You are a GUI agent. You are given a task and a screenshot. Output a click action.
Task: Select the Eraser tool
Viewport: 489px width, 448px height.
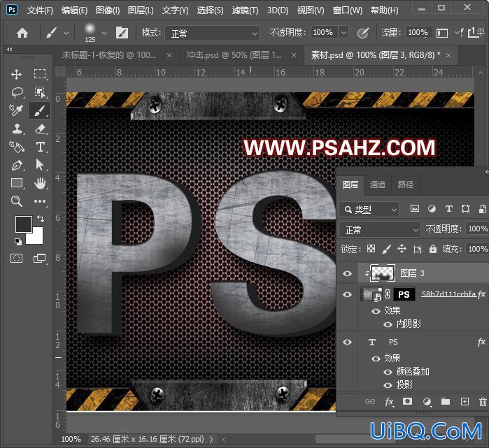pos(41,129)
